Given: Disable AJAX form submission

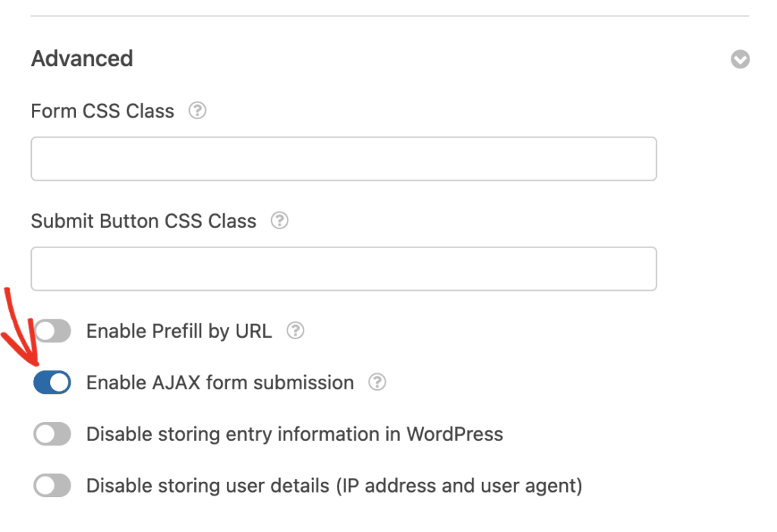Looking at the screenshot, I should (x=52, y=382).
